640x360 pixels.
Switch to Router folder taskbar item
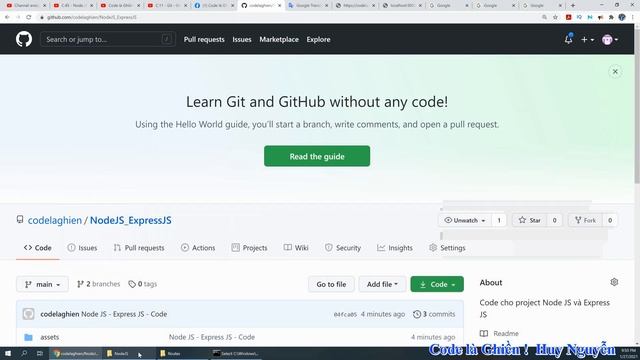click(x=182, y=353)
